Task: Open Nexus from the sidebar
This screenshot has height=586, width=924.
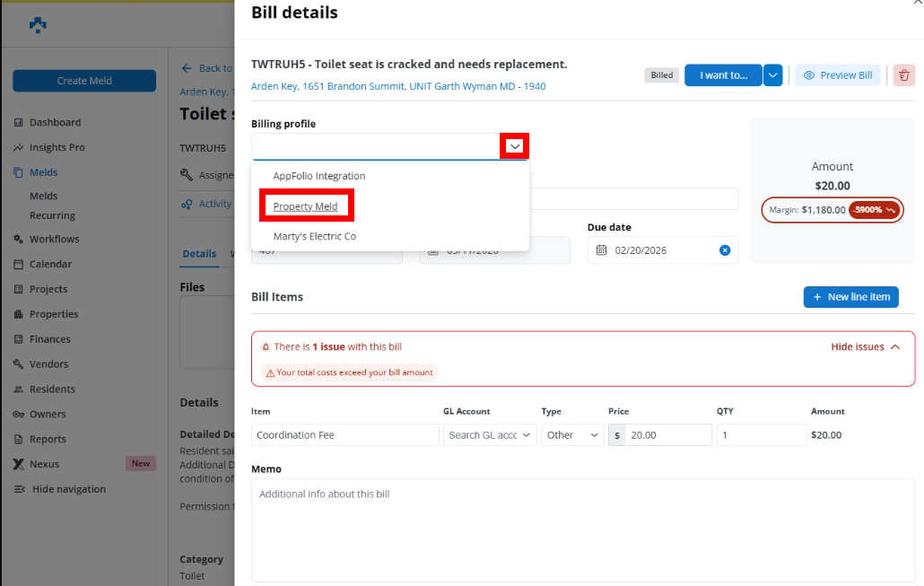Action: tap(46, 464)
